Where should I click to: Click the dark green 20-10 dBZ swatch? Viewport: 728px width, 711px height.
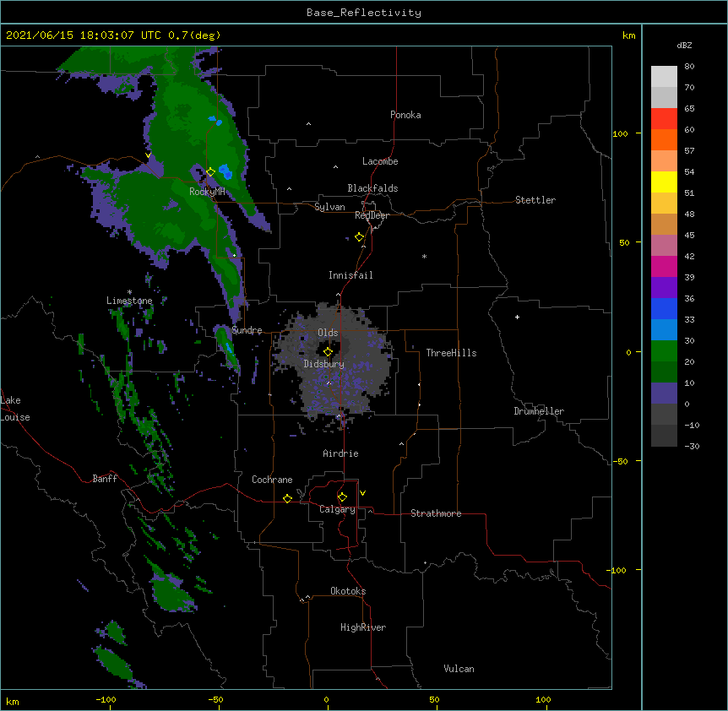pyautogui.click(x=664, y=372)
